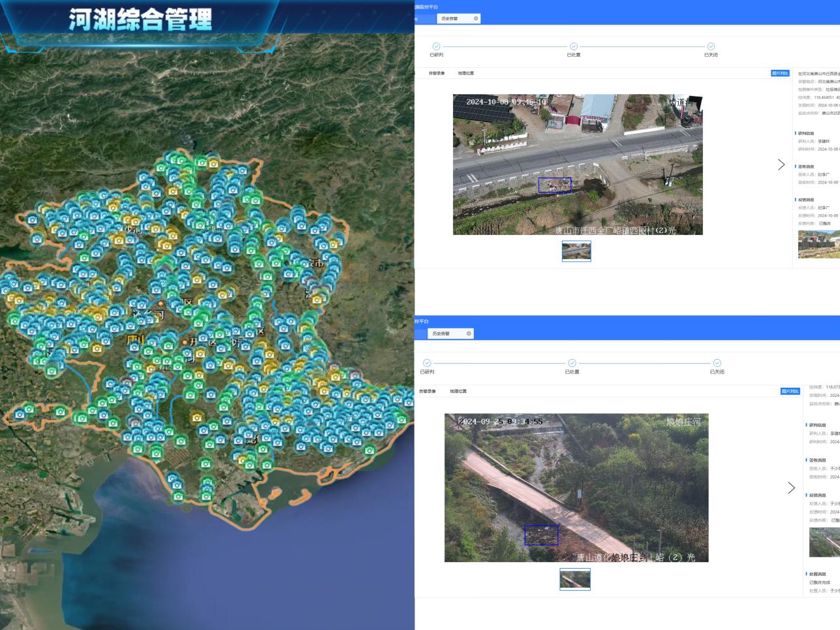Select thumbnail below the 2024-10-08 road image

point(576,251)
